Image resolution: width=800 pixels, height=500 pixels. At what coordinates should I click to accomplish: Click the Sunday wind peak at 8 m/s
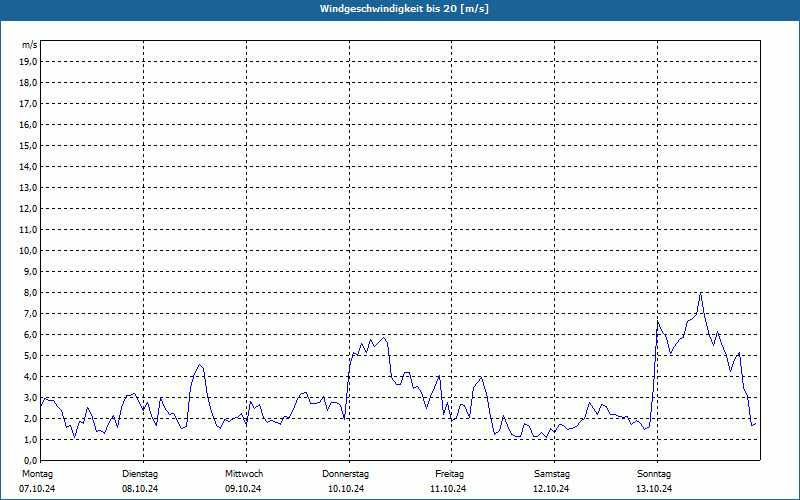click(701, 294)
